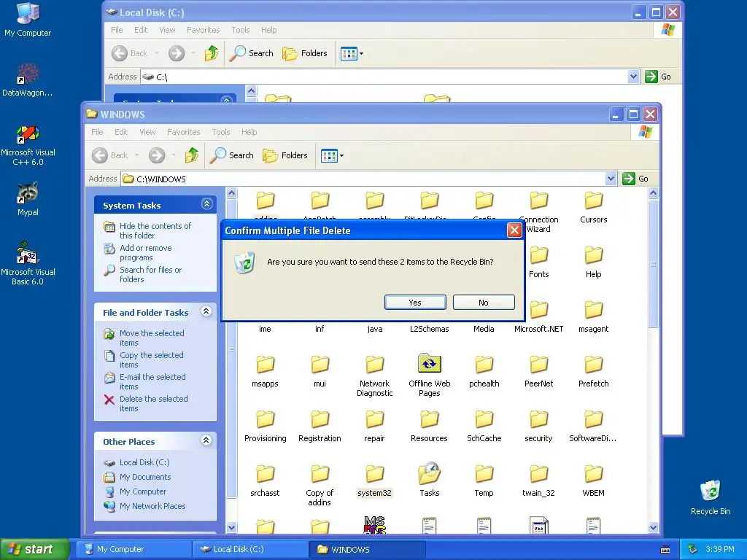Screen dimensions: 747x560
Task: Select the Copy of addins folder
Action: (320, 485)
